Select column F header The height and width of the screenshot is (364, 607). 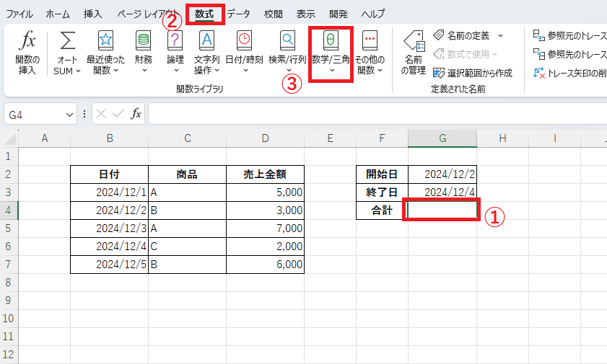(x=382, y=138)
